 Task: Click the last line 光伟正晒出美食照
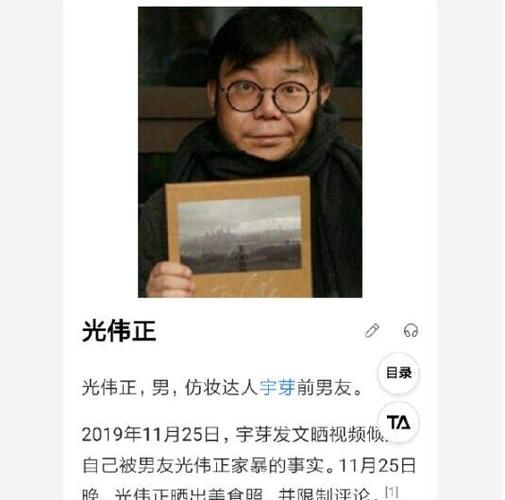(189, 494)
